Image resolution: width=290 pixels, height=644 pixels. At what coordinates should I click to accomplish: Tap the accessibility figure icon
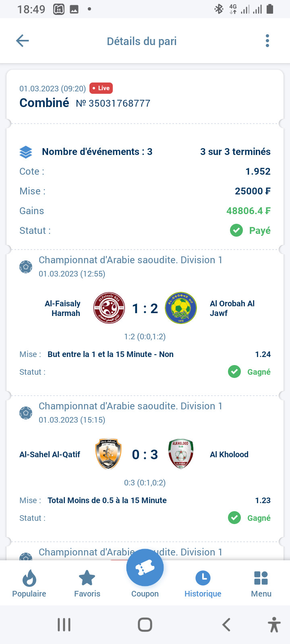pyautogui.click(x=274, y=625)
